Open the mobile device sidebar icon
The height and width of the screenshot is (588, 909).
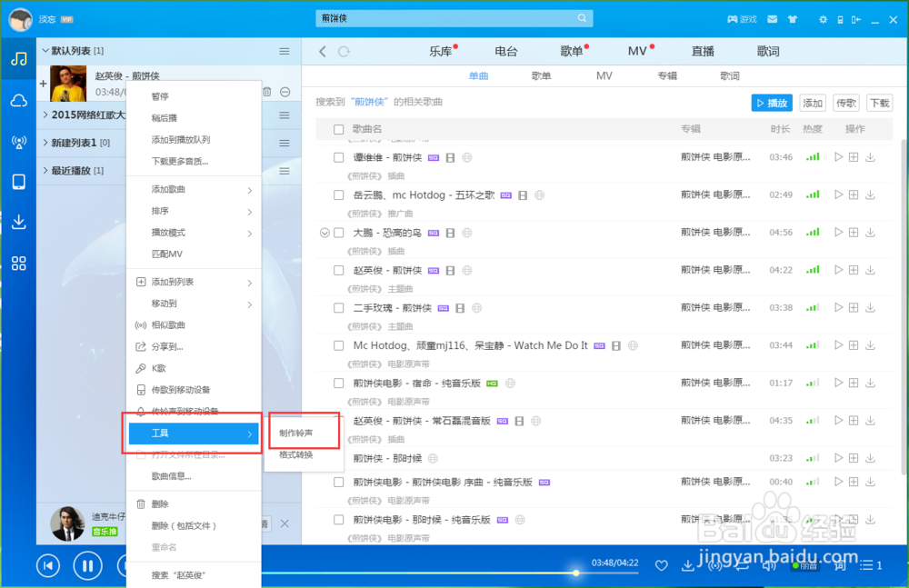[x=18, y=182]
